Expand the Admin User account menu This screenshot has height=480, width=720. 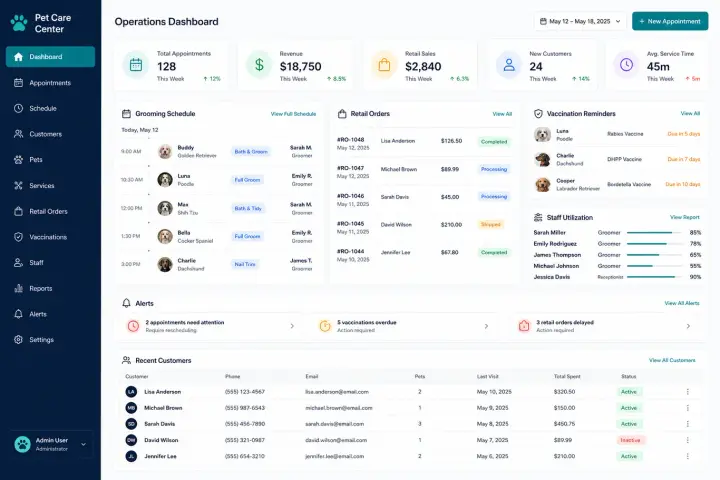[83, 444]
